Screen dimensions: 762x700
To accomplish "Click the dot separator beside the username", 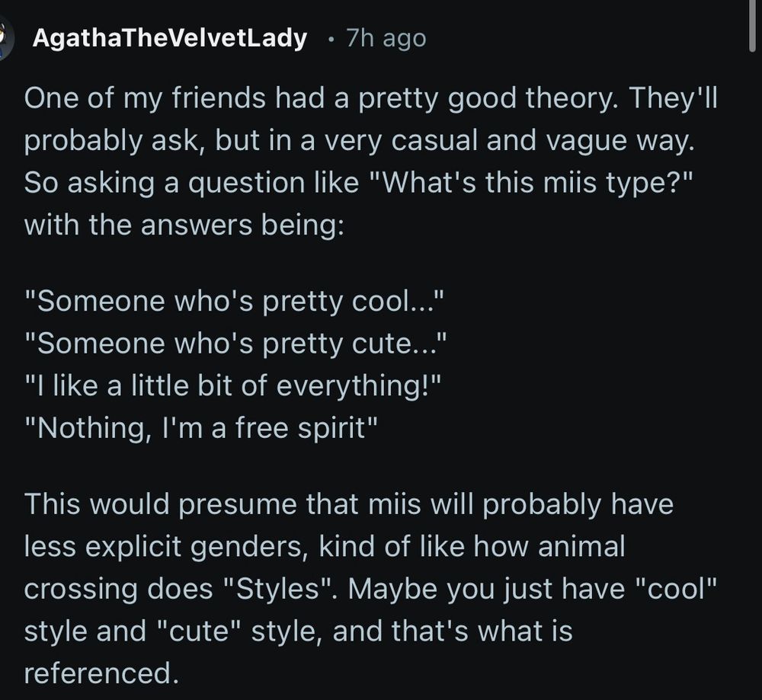I will [x=331, y=39].
